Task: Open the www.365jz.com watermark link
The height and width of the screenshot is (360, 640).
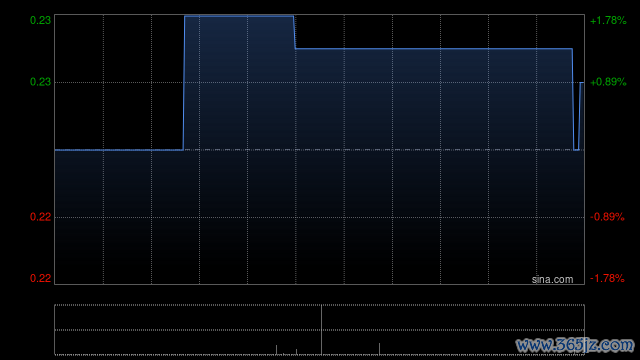Action: pyautogui.click(x=575, y=345)
